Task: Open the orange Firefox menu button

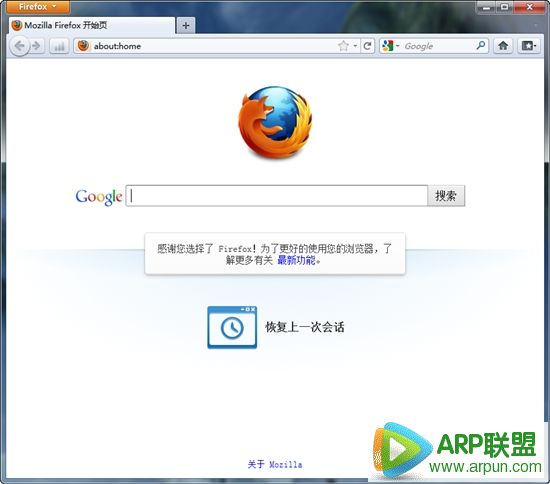Action: click(38, 6)
